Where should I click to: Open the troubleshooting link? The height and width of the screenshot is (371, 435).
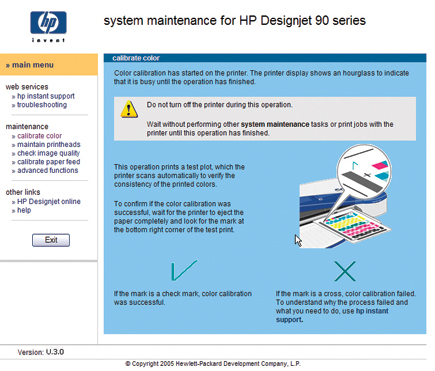pyautogui.click(x=42, y=105)
